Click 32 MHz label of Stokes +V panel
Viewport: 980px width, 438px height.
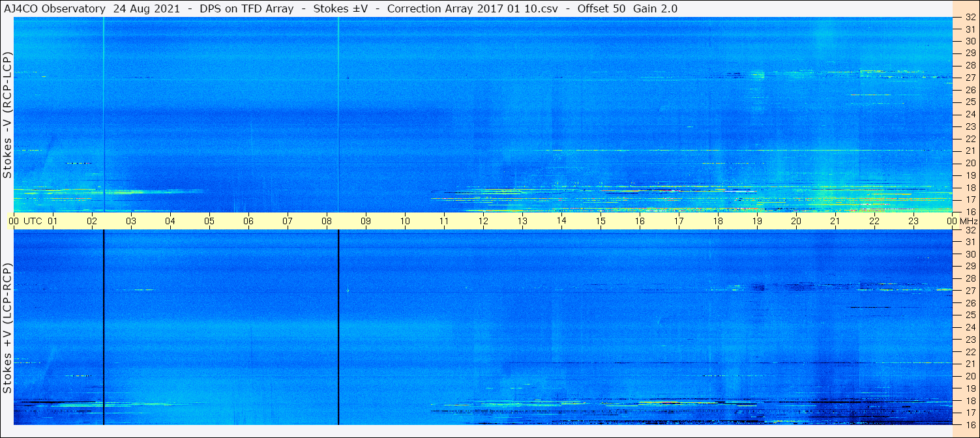point(970,230)
